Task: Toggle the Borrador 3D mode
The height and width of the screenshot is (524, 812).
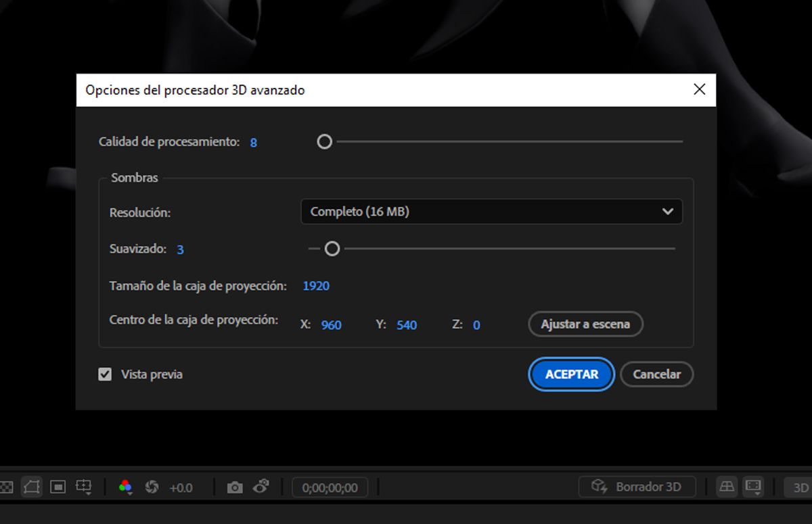Action: (x=636, y=486)
